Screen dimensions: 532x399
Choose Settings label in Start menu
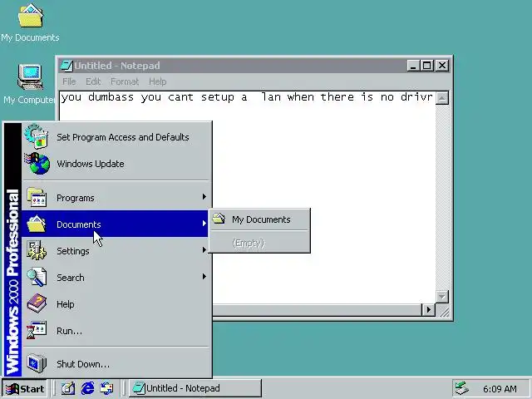[73, 251]
